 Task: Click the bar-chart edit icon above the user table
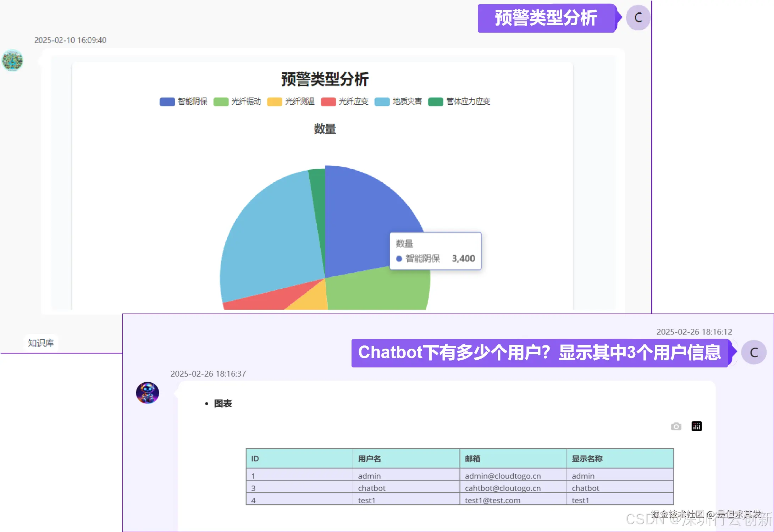point(696,426)
